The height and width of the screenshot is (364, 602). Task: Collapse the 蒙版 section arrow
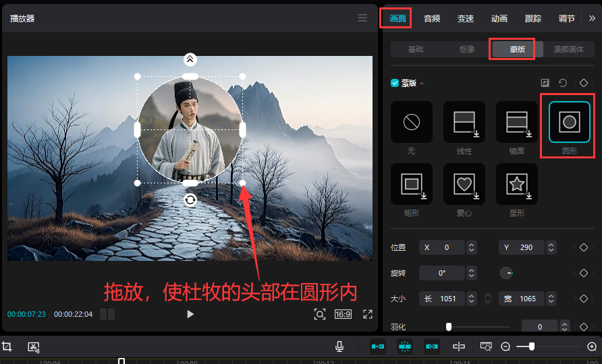(x=422, y=83)
